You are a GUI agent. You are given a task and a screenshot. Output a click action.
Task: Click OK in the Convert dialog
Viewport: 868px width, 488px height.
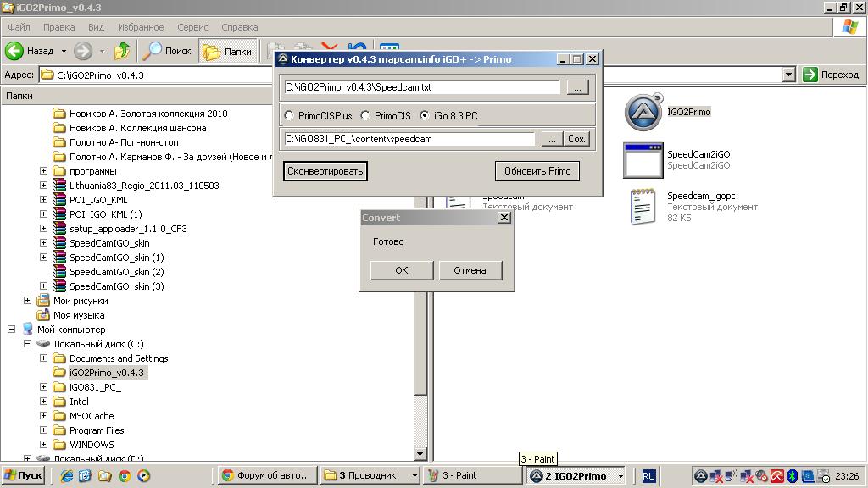coord(401,270)
